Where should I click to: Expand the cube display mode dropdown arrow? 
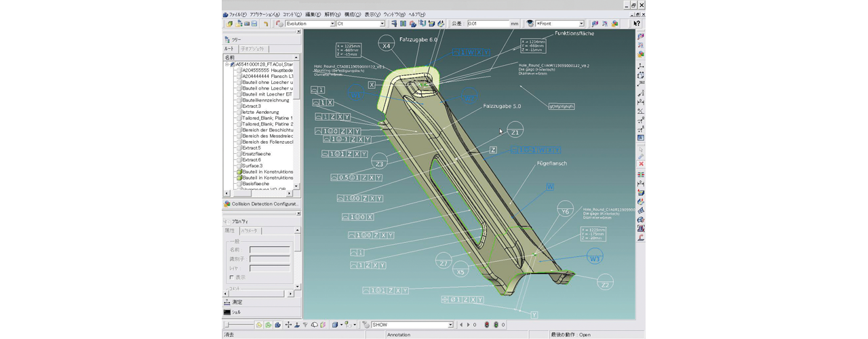coord(341,325)
